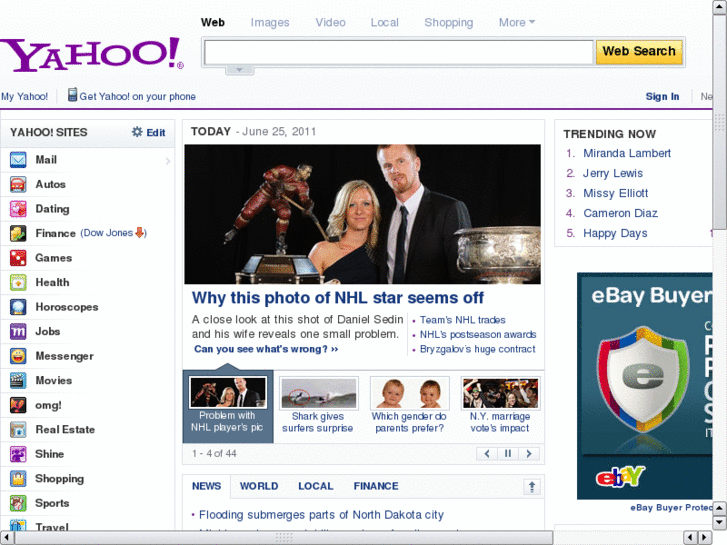Viewport: 727px width, 545px height.
Task: Select the NEWS tab
Action: pos(206,486)
